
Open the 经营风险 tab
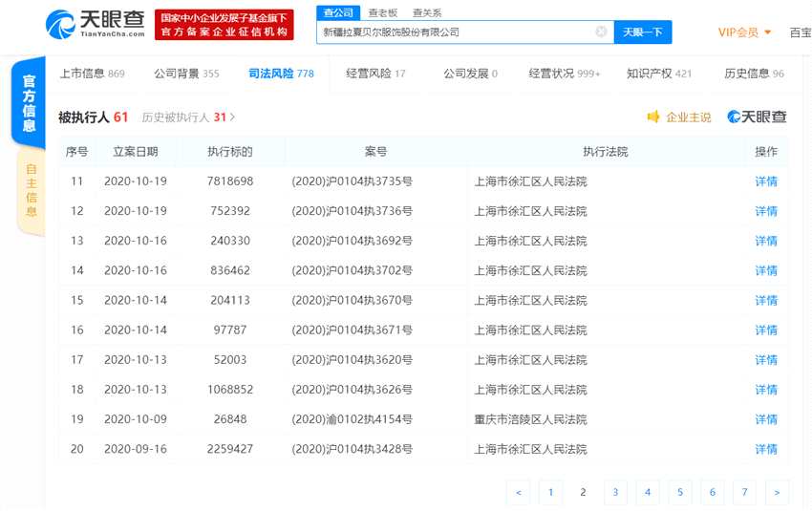(375, 74)
